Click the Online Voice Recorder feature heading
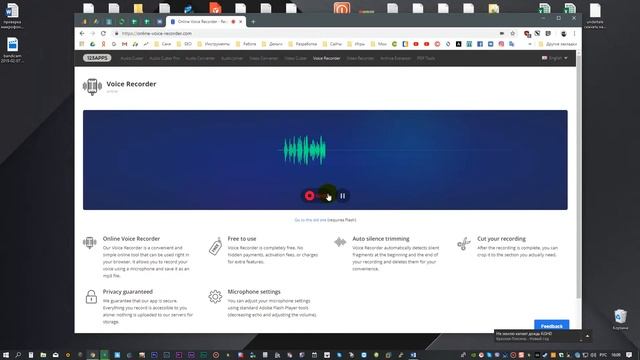The width and height of the screenshot is (640, 360). point(131,239)
